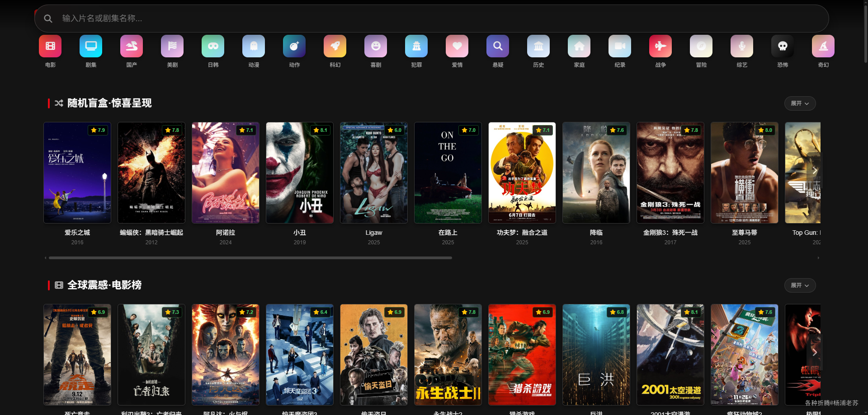Image resolution: width=868 pixels, height=415 pixels.
Task: Open the 家庭 house icon
Action: pos(579,46)
